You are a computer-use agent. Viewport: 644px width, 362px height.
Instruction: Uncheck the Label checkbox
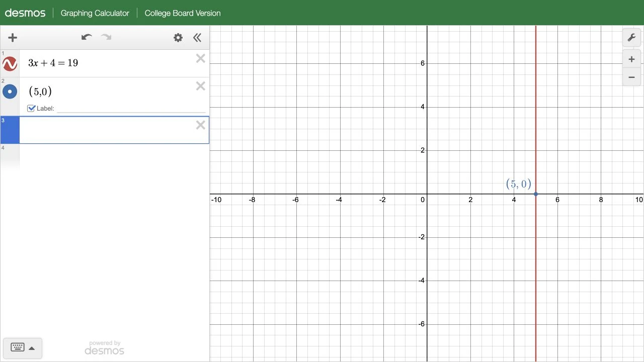coord(31,108)
